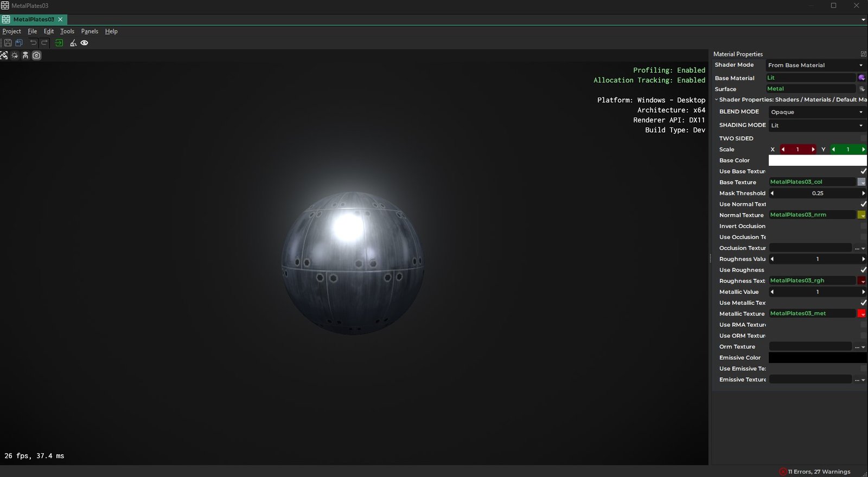Click the red error icon in status bar

click(x=783, y=472)
